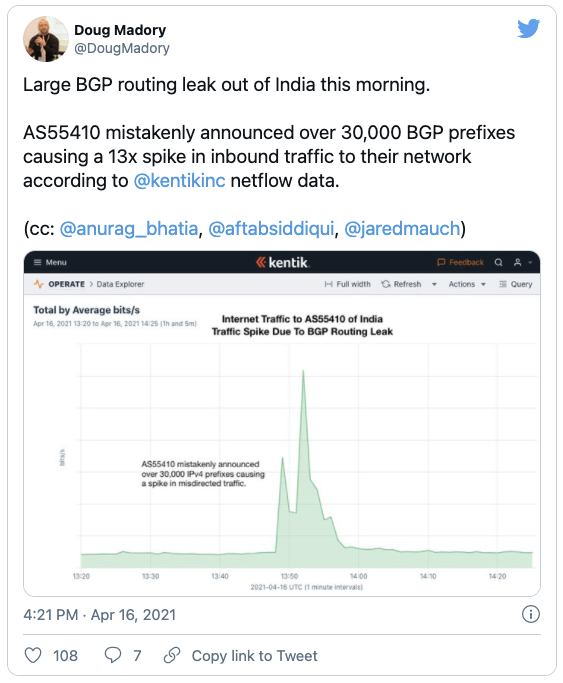Screen dimensions: 563x683
Task: Click the Feedback button
Action: pos(460,262)
